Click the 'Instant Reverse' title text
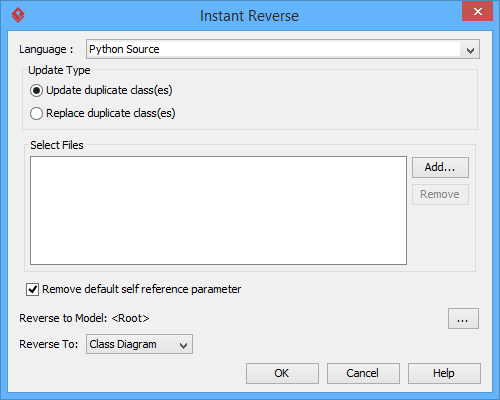 249,16
